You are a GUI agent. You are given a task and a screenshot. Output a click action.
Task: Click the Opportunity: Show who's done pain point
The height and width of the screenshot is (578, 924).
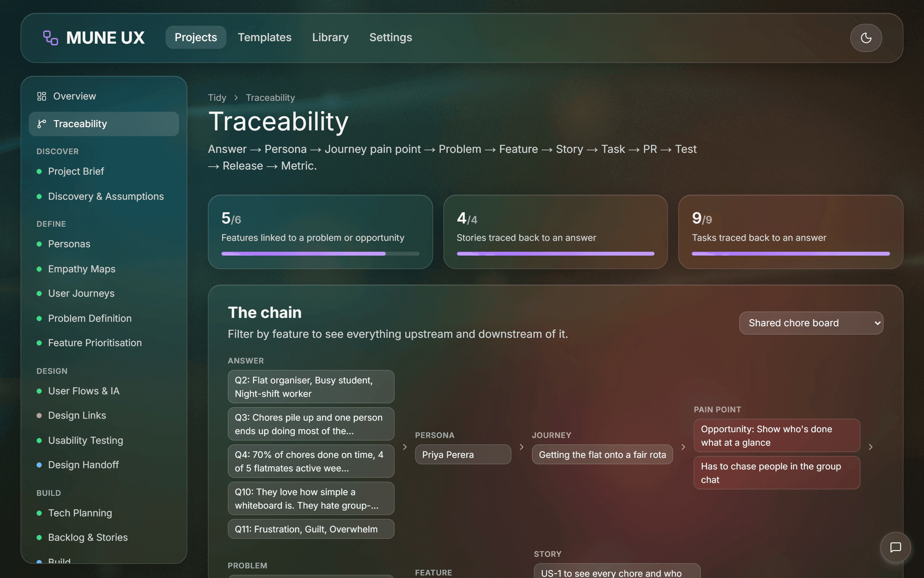(x=777, y=436)
